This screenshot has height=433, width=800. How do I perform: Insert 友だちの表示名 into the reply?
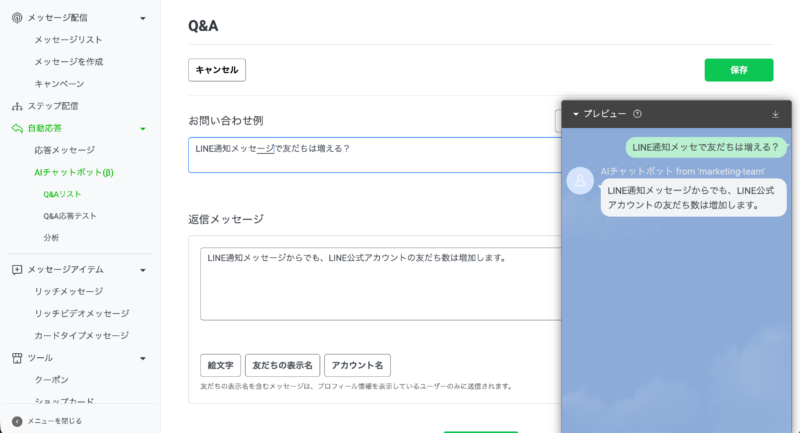pyautogui.click(x=282, y=365)
